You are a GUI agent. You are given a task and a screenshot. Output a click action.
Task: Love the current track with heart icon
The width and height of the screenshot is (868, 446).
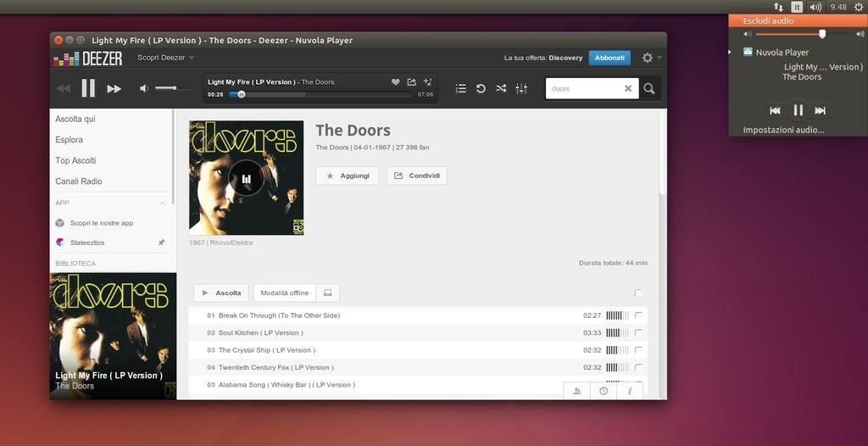(395, 82)
